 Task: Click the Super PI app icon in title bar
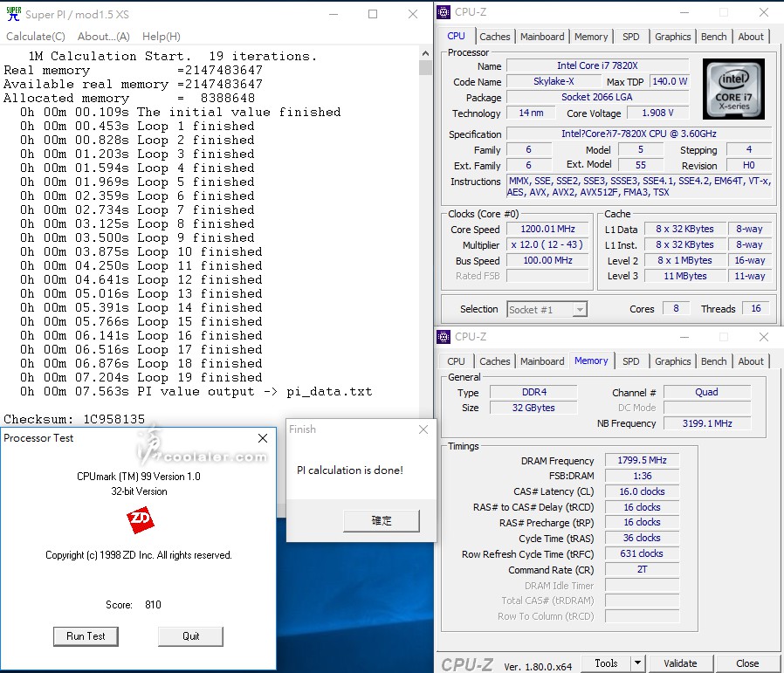[13, 14]
